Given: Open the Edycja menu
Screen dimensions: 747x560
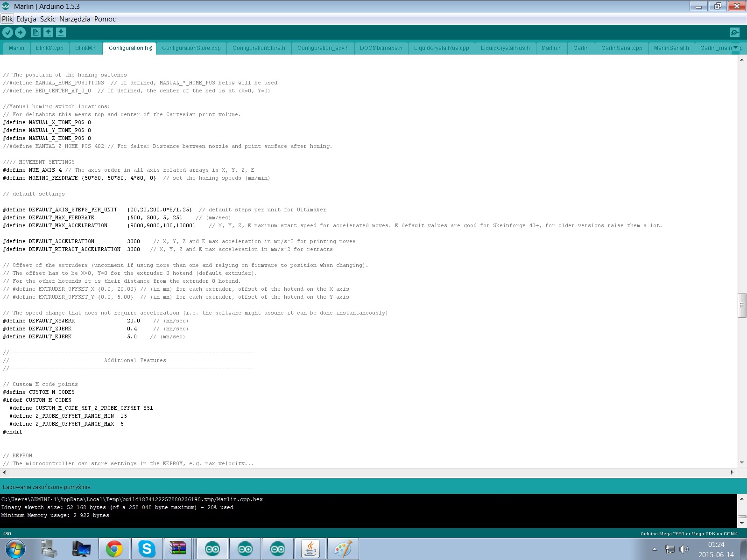Looking at the screenshot, I should pos(26,19).
